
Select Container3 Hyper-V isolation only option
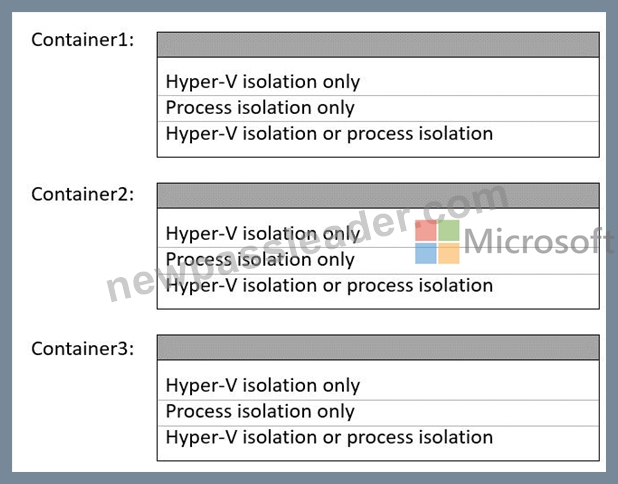click(378, 385)
